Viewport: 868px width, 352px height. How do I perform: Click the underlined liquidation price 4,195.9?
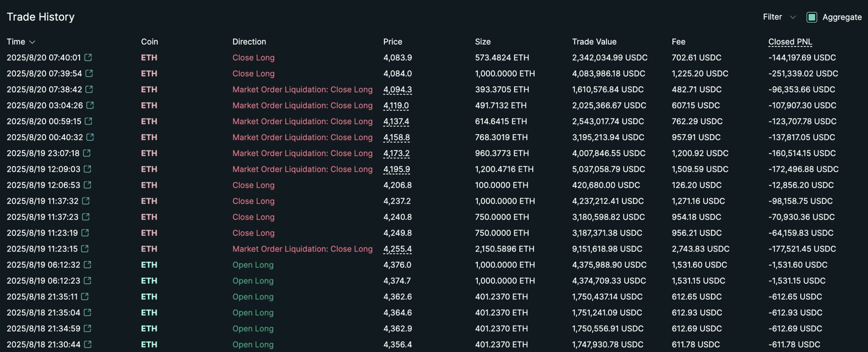point(396,169)
